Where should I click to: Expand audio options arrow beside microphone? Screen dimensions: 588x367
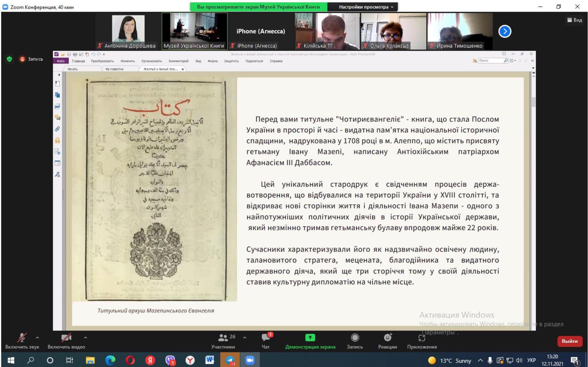point(38,338)
